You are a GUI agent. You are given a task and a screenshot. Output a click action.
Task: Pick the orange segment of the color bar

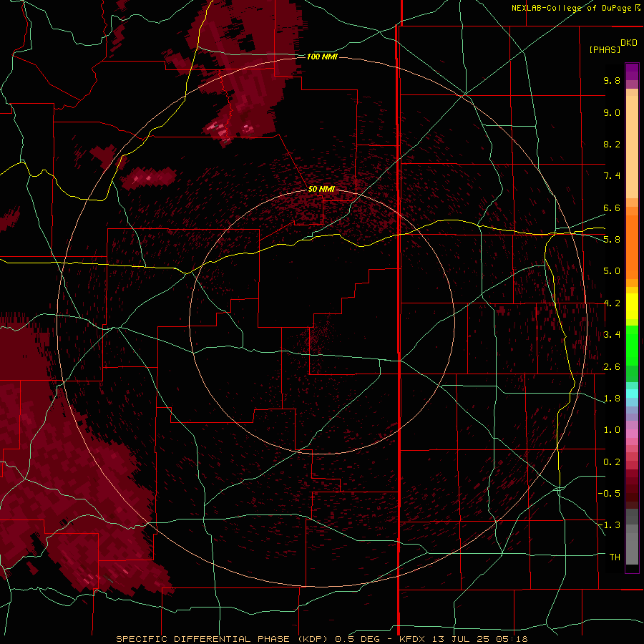(x=632, y=248)
